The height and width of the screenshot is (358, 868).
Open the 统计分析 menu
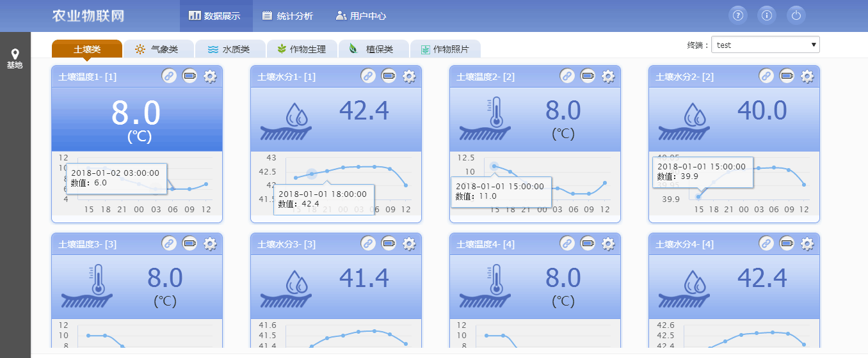289,16
